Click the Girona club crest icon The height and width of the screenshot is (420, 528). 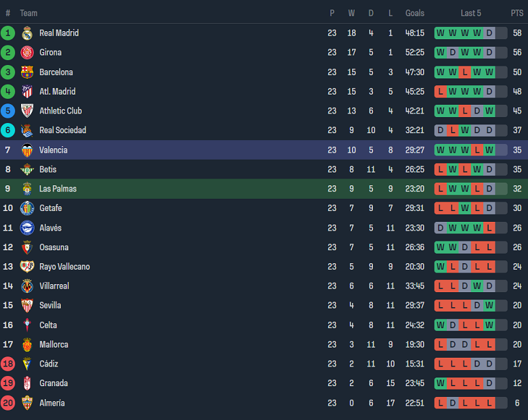pyautogui.click(x=27, y=53)
